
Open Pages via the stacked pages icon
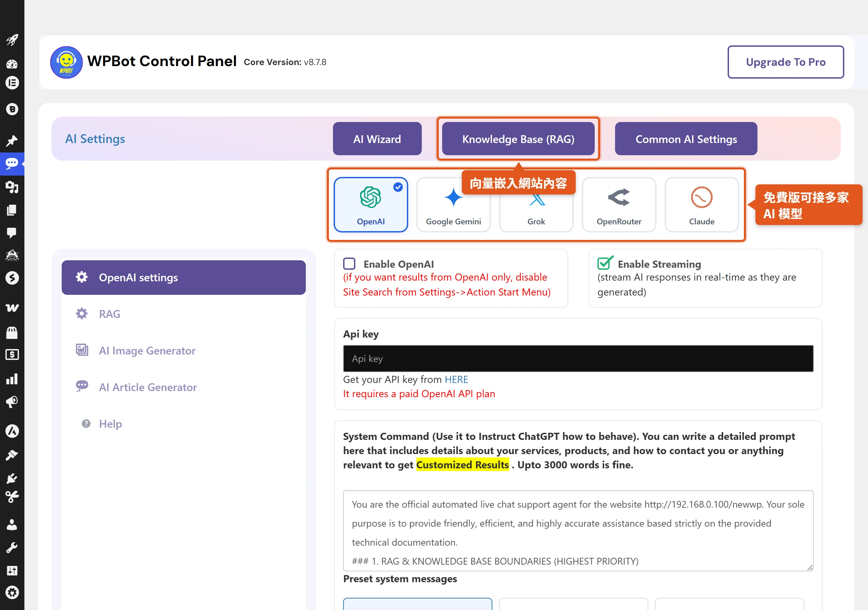click(12, 210)
